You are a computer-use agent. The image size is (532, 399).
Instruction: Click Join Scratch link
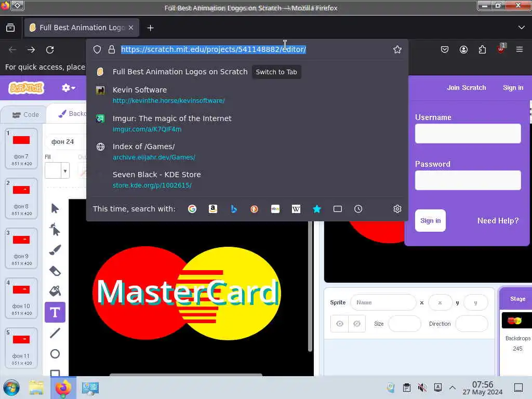coord(467,87)
